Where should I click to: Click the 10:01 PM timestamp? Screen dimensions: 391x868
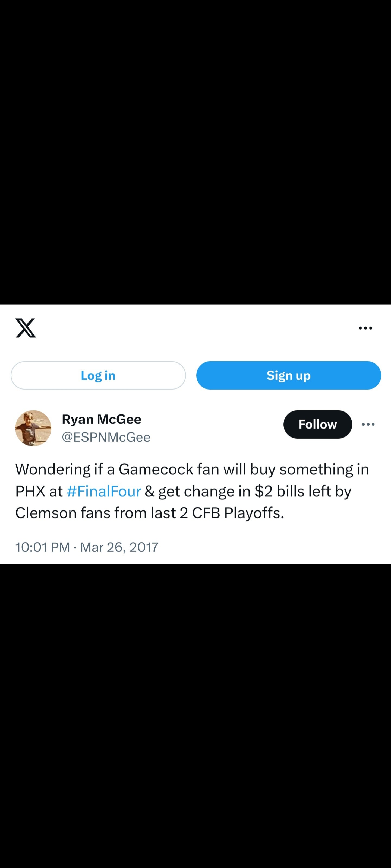(x=43, y=547)
